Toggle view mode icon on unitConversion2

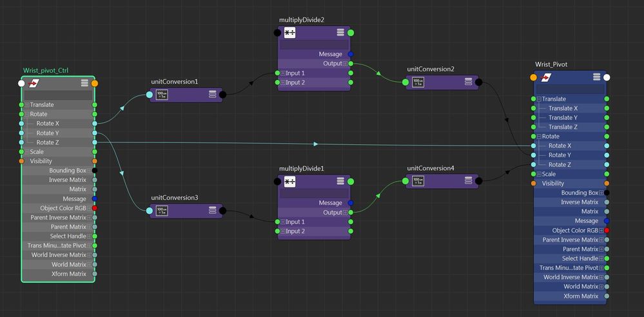468,82
